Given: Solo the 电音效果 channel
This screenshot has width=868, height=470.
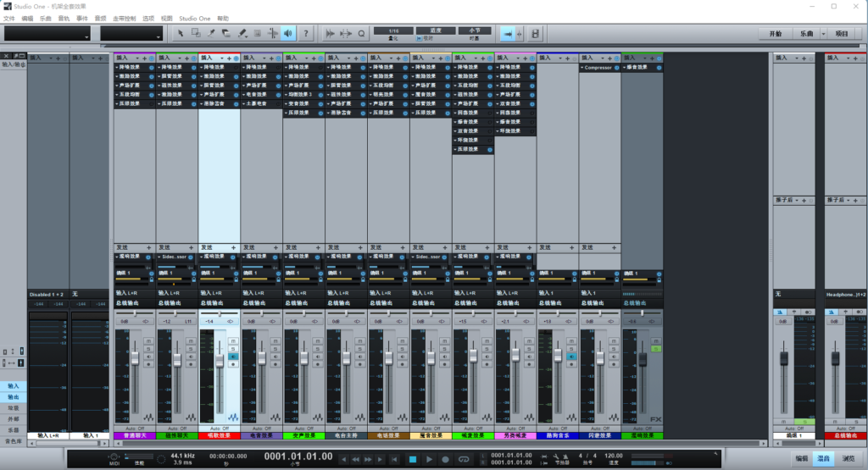Looking at the screenshot, I should (275, 347).
